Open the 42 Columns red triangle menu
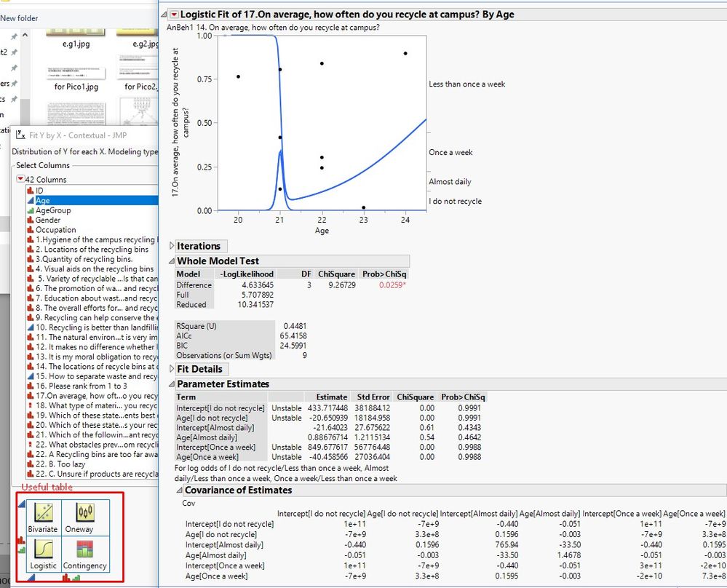Viewport: 727px width, 588px height. (x=20, y=179)
